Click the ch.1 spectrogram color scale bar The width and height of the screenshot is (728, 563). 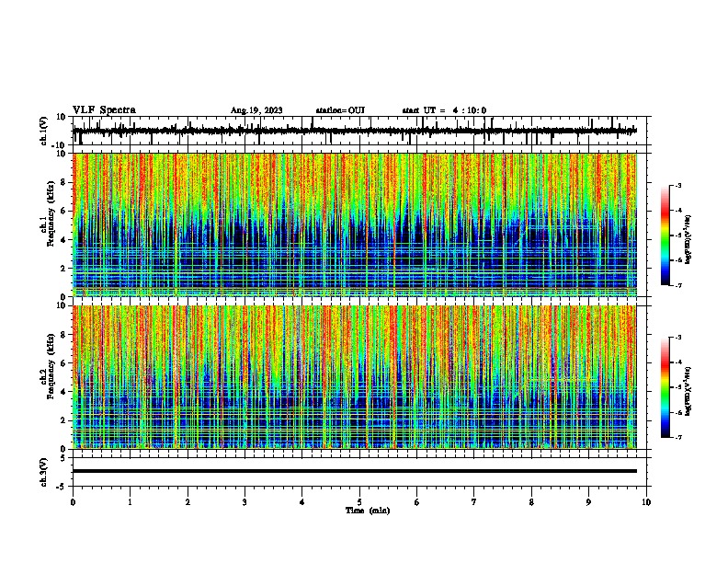click(665, 235)
